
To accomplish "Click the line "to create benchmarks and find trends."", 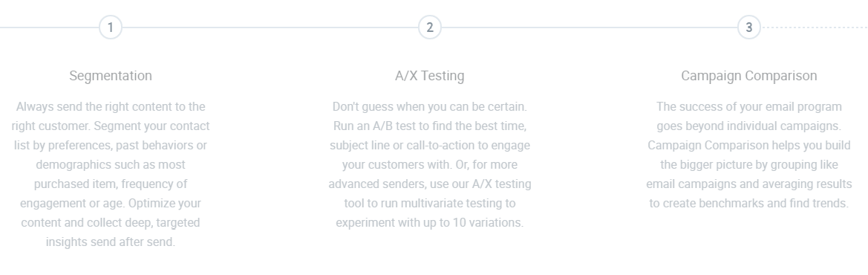I will [749, 204].
